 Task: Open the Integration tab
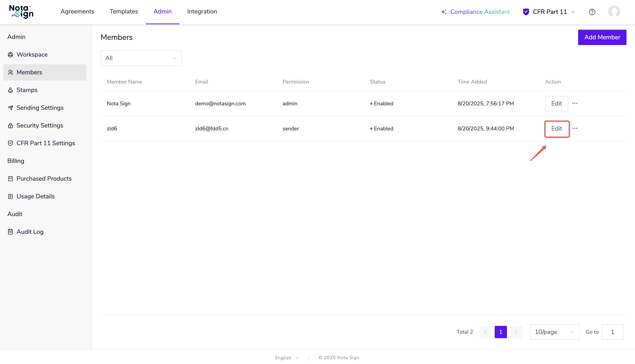click(202, 12)
